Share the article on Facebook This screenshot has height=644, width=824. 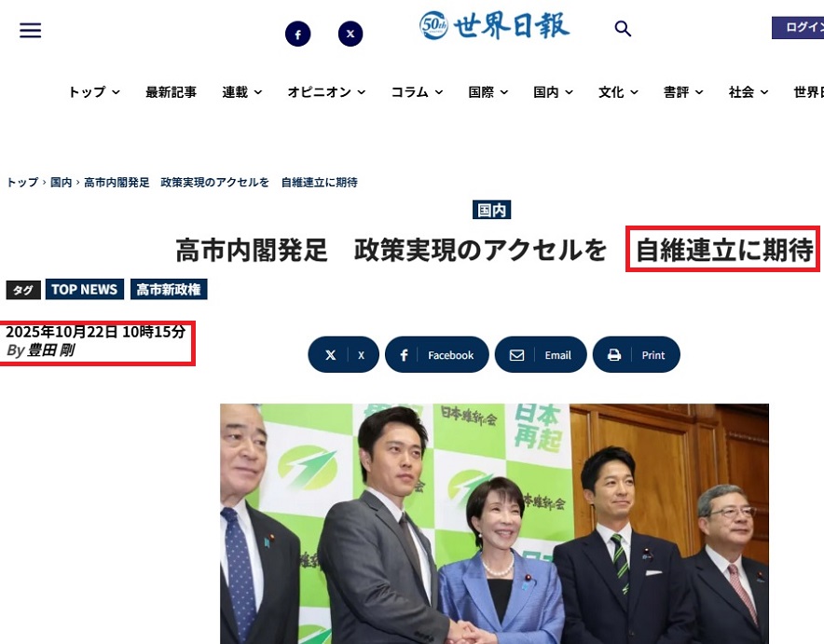(436, 355)
